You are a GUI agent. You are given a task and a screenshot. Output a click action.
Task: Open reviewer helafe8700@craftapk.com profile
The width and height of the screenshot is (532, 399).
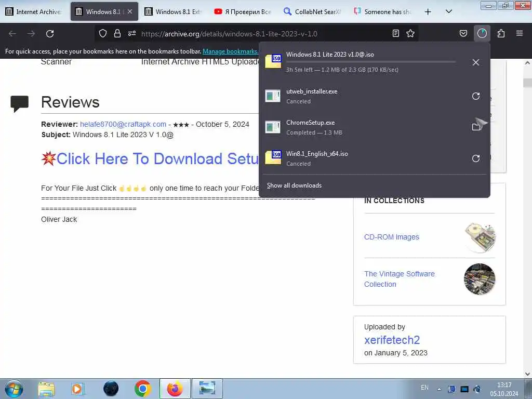(x=123, y=124)
